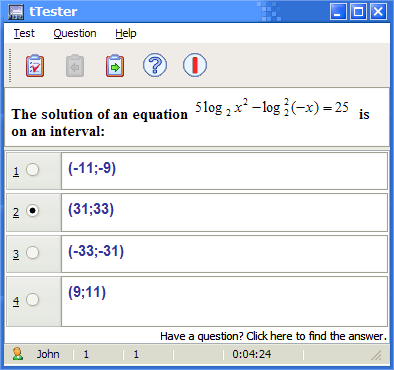Image resolution: width=394 pixels, height=370 pixels.
Task: Click the toolbar drag handle grip
Action: pos(10,65)
